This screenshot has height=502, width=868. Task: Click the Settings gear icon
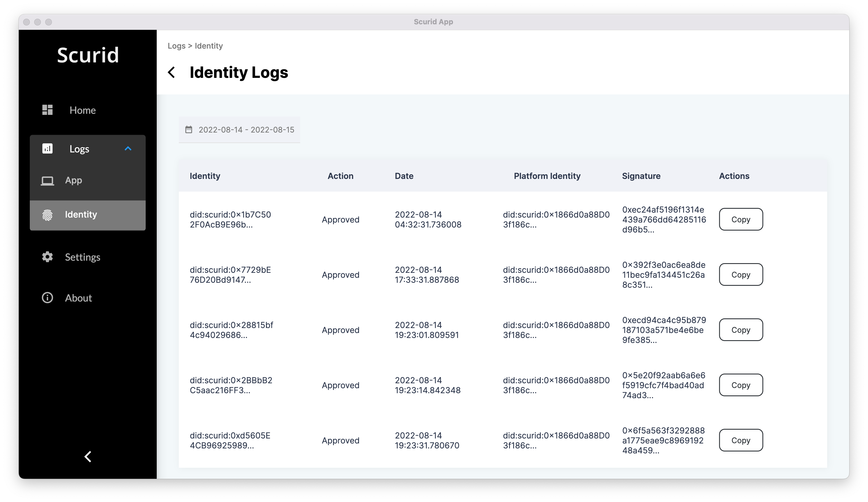[x=47, y=257]
